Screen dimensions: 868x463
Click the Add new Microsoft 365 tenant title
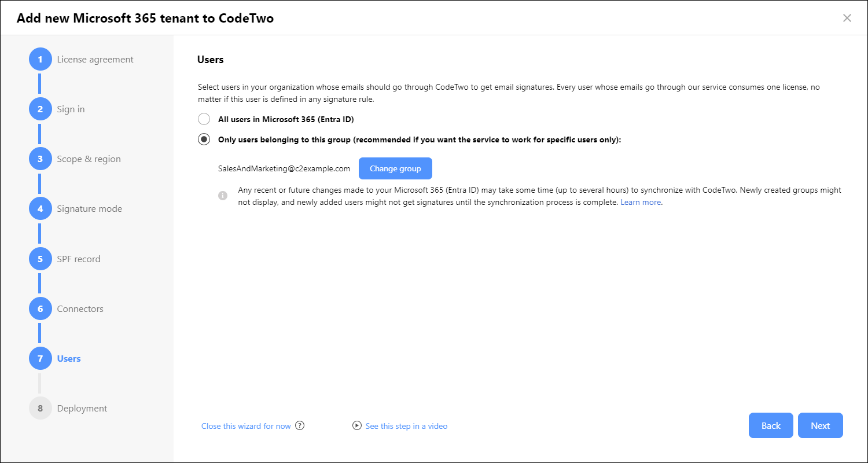click(x=145, y=18)
